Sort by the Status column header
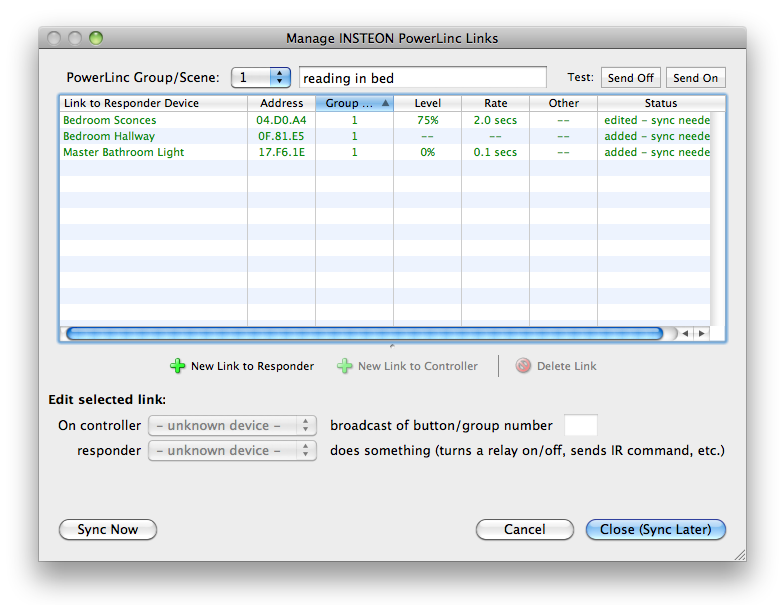This screenshot has width=782, height=605. (x=661, y=103)
